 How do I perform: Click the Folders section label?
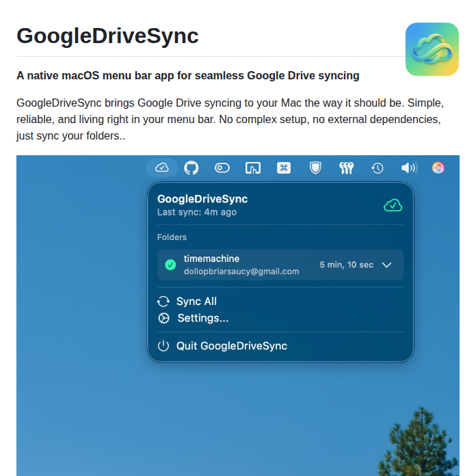172,237
